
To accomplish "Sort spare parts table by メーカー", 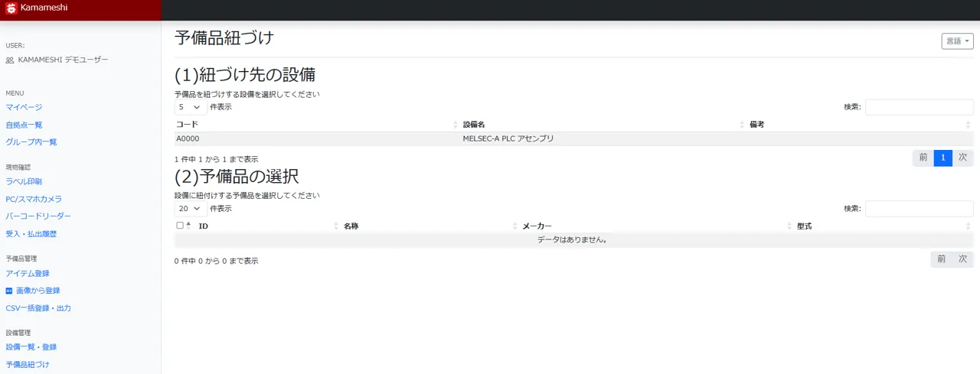I will click(656, 226).
